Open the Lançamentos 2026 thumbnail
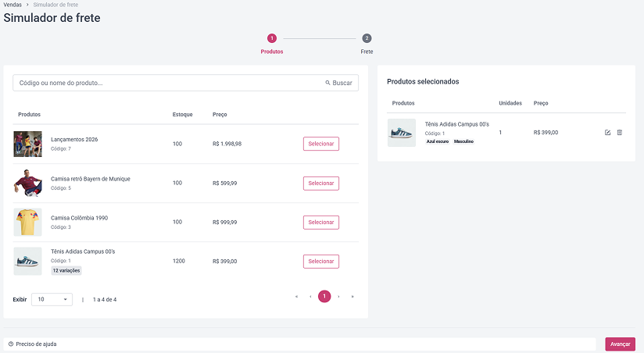 tap(27, 144)
